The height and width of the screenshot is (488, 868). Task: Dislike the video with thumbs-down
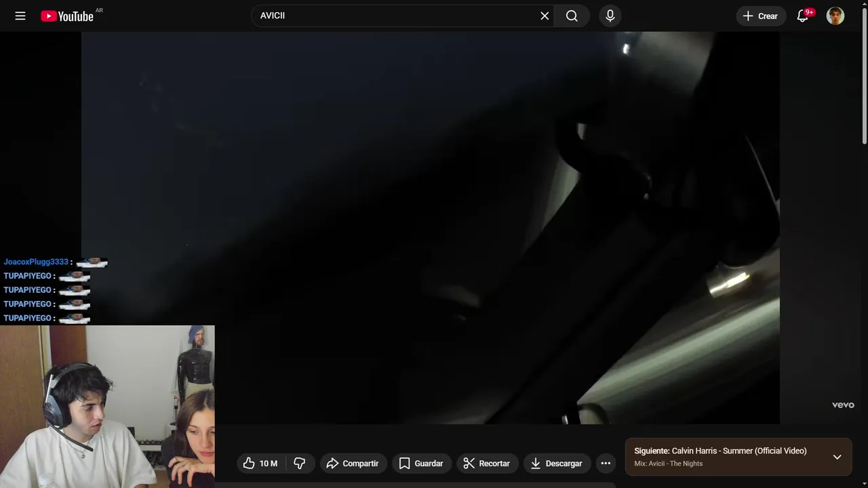[300, 463]
